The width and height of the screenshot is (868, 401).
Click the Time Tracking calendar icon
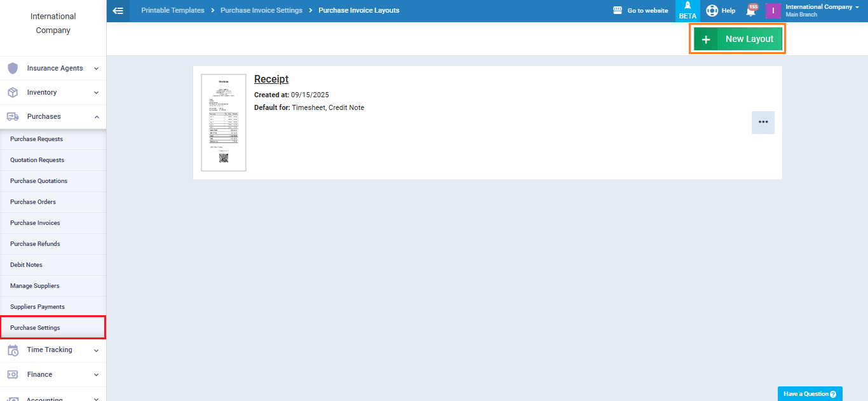click(13, 350)
